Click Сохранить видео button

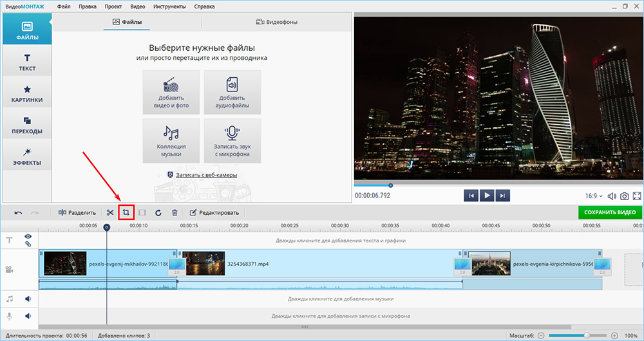coord(609,212)
